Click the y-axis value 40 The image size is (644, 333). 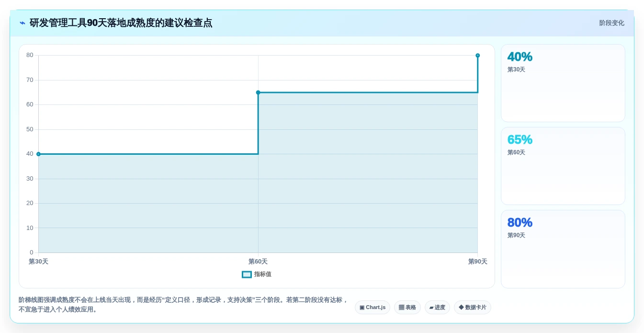coord(30,154)
